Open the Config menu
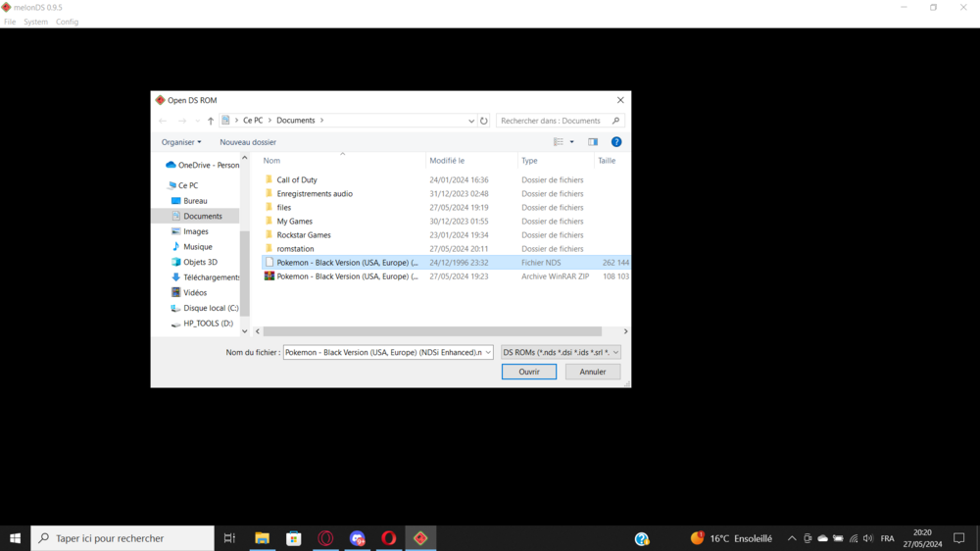The image size is (980, 551). (67, 22)
